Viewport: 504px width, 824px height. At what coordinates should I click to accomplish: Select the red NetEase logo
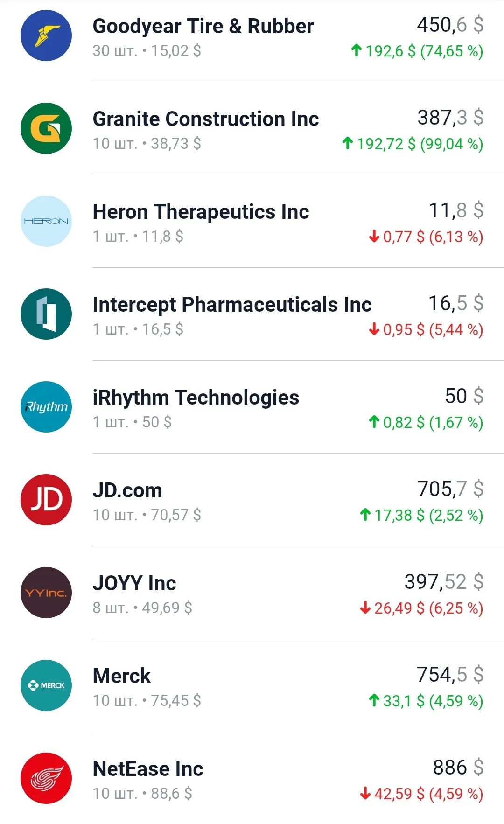[46, 778]
